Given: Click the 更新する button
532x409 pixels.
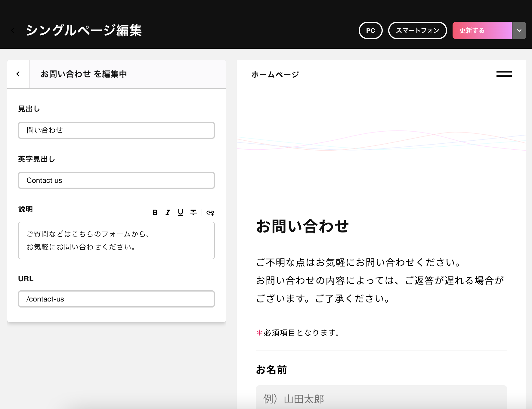Looking at the screenshot, I should click(482, 30).
